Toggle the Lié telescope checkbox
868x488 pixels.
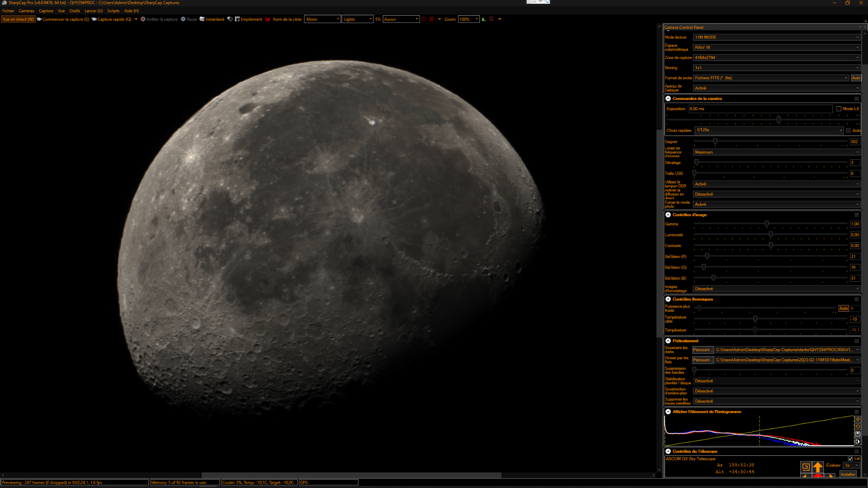[850, 458]
